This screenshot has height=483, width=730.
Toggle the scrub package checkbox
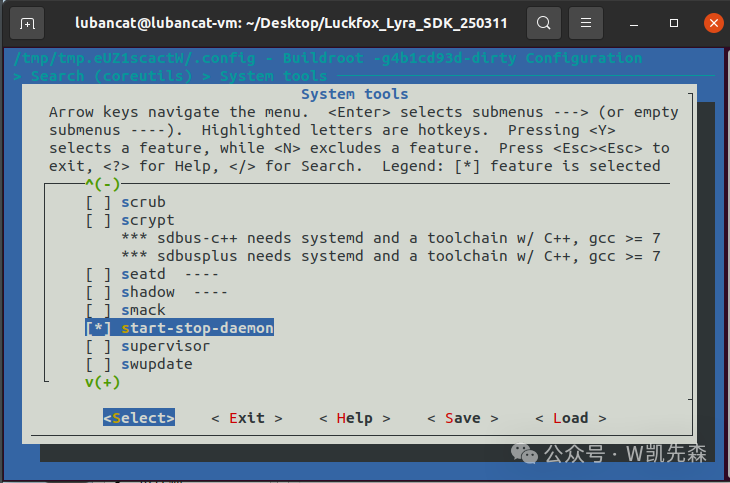99,202
